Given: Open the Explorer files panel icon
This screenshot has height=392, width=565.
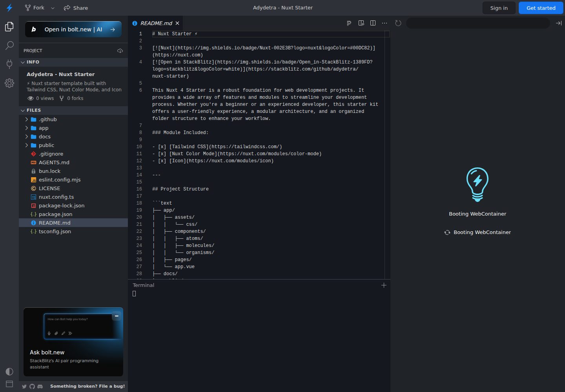Looking at the screenshot, I should [9, 27].
